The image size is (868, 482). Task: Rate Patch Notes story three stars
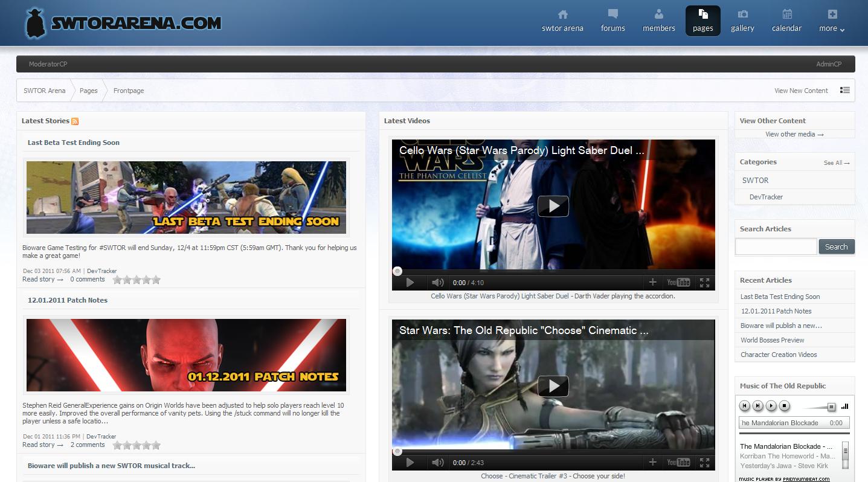(137, 445)
